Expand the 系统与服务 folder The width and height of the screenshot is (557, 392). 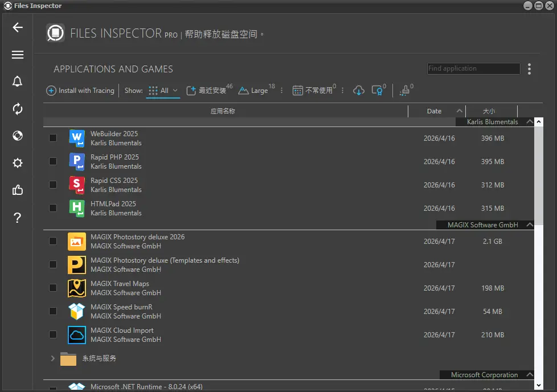[x=53, y=358]
